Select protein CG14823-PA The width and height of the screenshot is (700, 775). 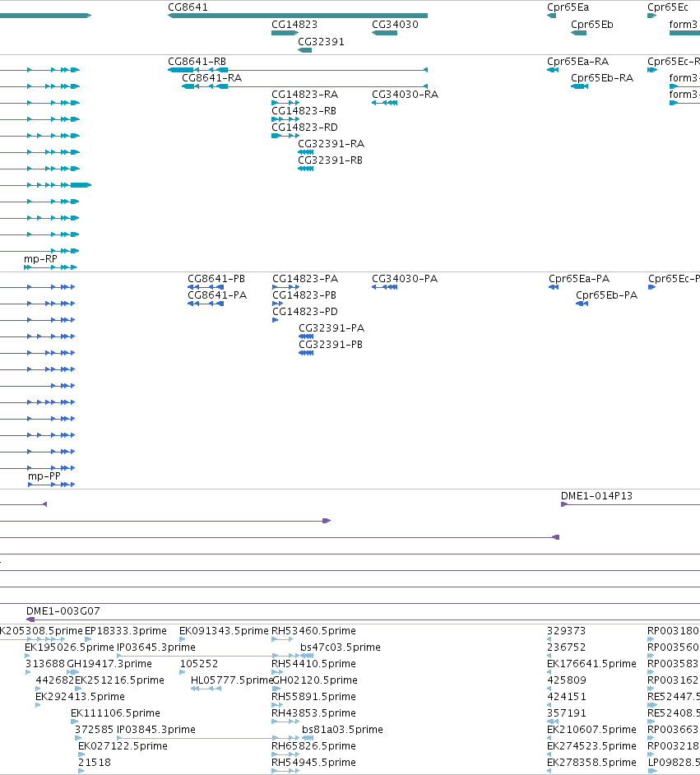coord(305,279)
